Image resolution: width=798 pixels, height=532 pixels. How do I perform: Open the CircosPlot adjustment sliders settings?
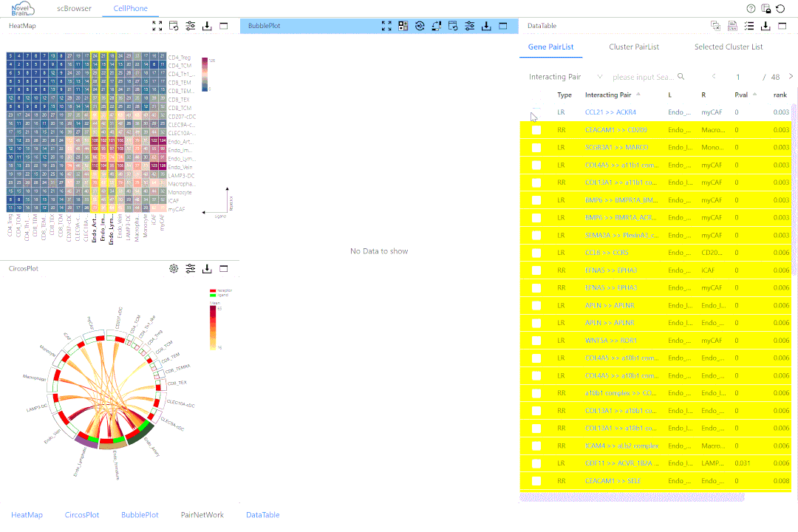(x=191, y=269)
